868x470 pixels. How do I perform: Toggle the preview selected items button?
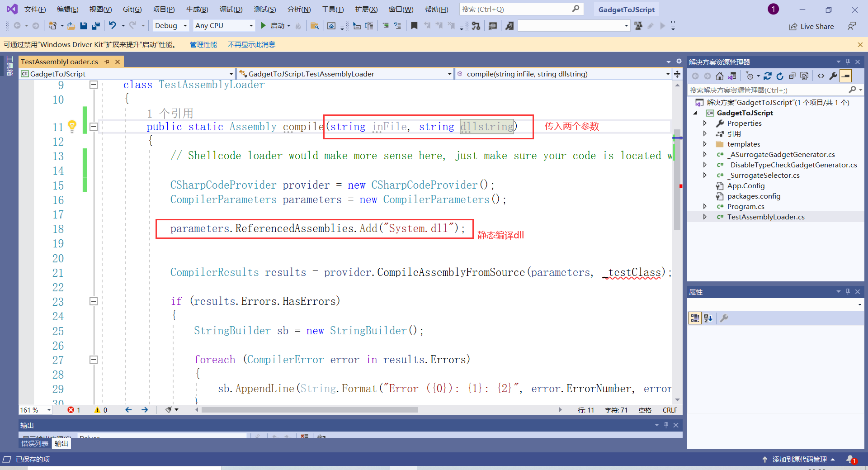point(845,76)
